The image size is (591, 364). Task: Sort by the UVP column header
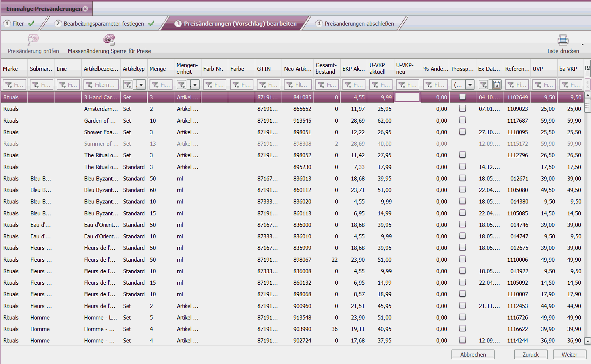coord(544,69)
